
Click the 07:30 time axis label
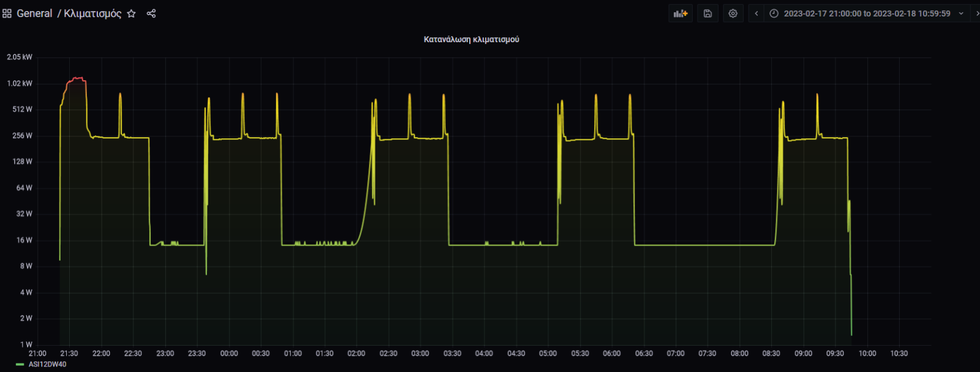[x=707, y=354]
